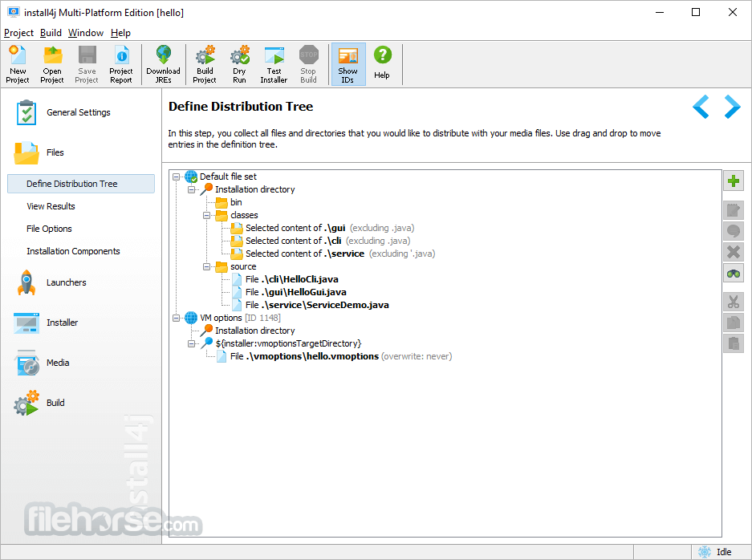Run a Dry Run build
752x560 pixels.
tap(239, 64)
